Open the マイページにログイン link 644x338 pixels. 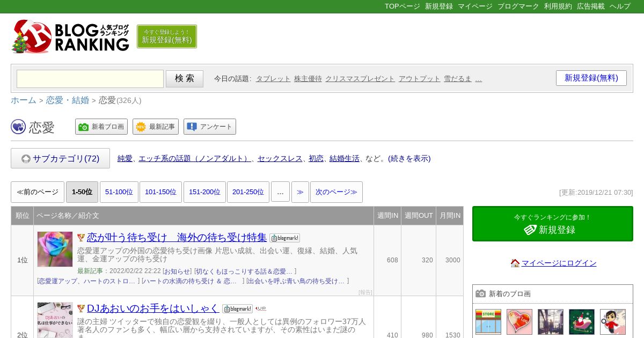pos(559,263)
